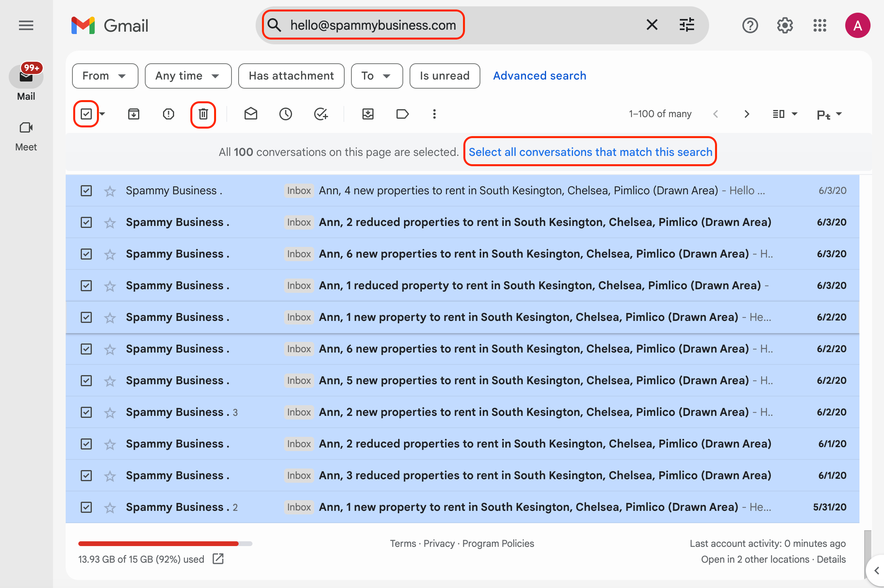Image resolution: width=884 pixels, height=588 pixels.
Task: Report selected emails as spam
Action: [168, 114]
